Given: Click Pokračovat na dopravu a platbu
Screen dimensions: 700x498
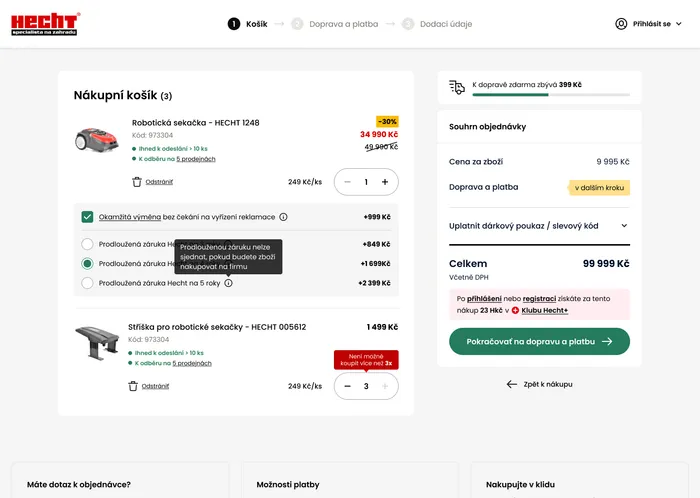Looking at the screenshot, I should pos(539,341).
